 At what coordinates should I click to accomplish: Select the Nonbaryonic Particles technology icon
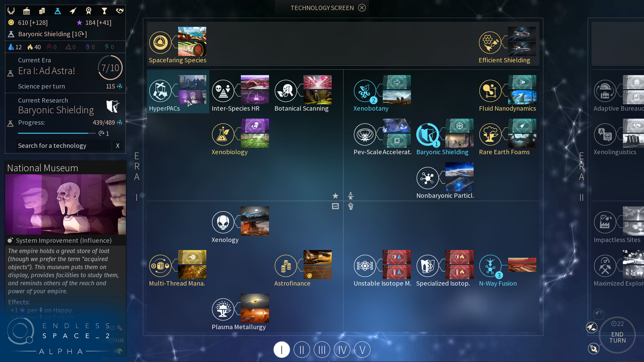coord(427,177)
